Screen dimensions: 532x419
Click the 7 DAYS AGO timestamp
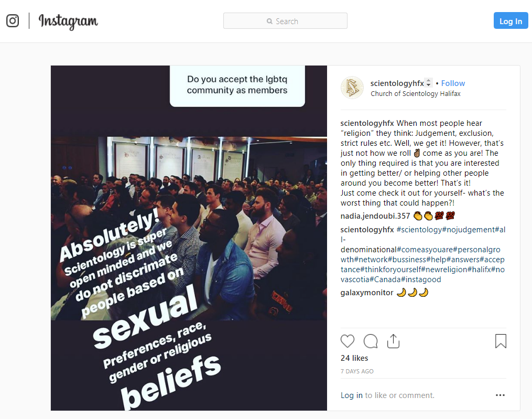pyautogui.click(x=357, y=371)
